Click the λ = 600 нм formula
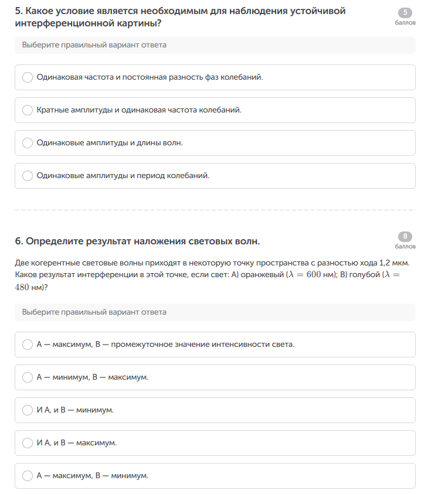The width and height of the screenshot is (448, 494). [311, 275]
